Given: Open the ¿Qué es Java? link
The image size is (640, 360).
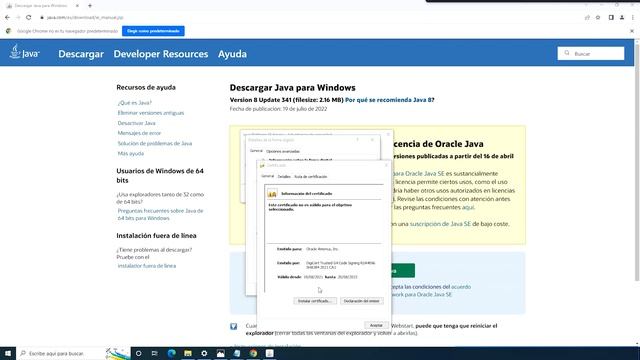Looking at the screenshot, I should pos(134,103).
